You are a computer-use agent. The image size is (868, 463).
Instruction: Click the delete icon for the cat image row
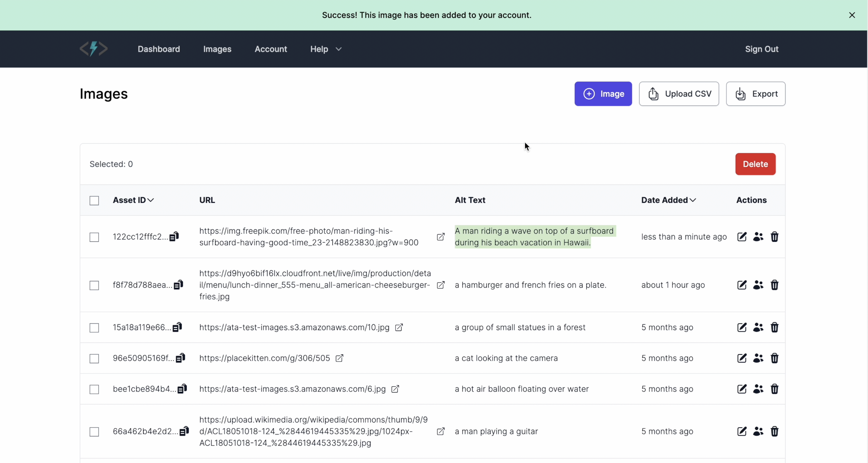pyautogui.click(x=774, y=358)
